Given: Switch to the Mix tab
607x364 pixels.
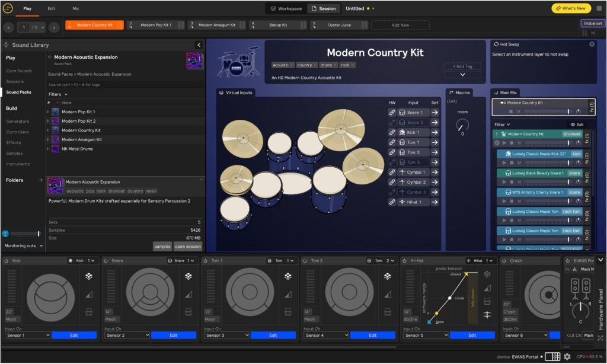Looking at the screenshot, I should click(x=76, y=8).
